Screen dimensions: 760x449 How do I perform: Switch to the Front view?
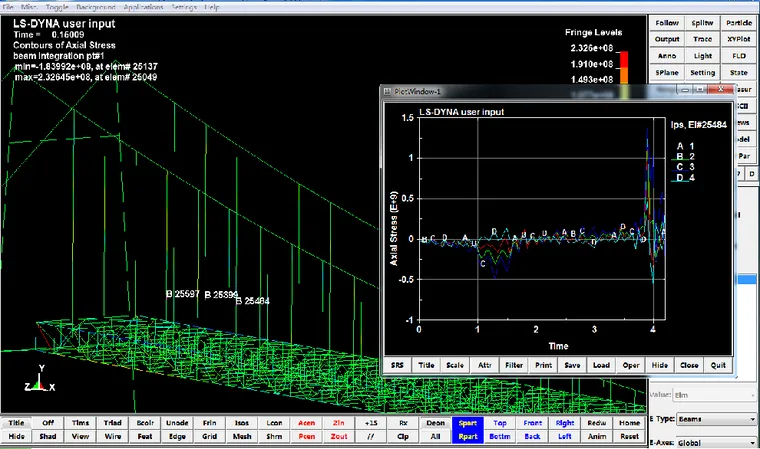[532, 423]
